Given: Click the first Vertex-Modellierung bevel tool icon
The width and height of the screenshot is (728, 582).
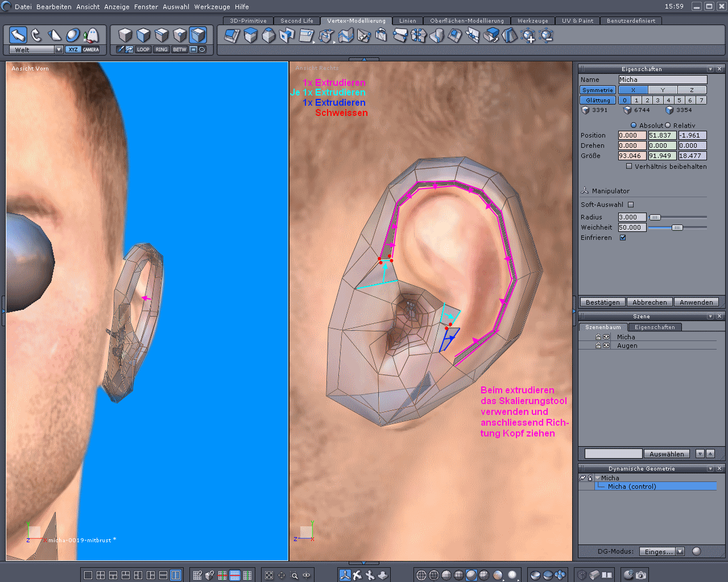Looking at the screenshot, I should click(x=232, y=36).
